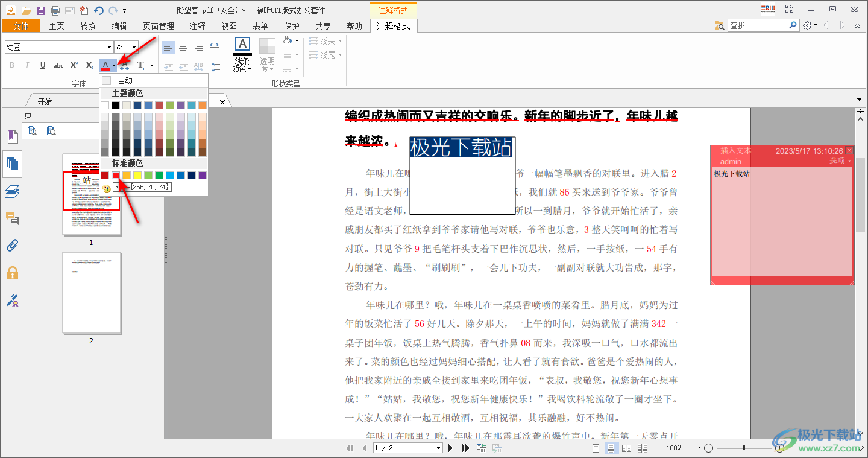Pick the standard purple color swatch
The image size is (868, 458).
(203, 175)
